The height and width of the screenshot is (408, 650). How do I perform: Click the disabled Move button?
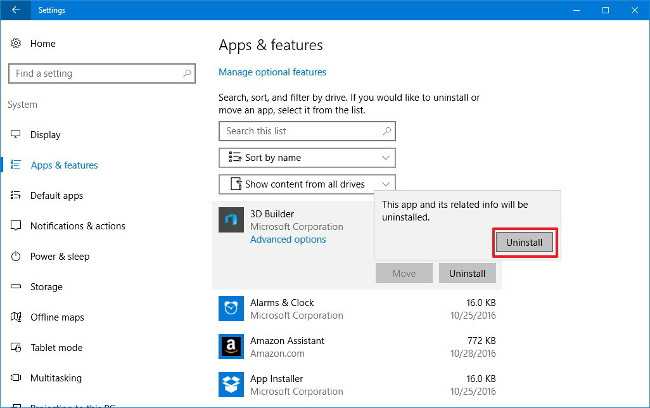(404, 274)
